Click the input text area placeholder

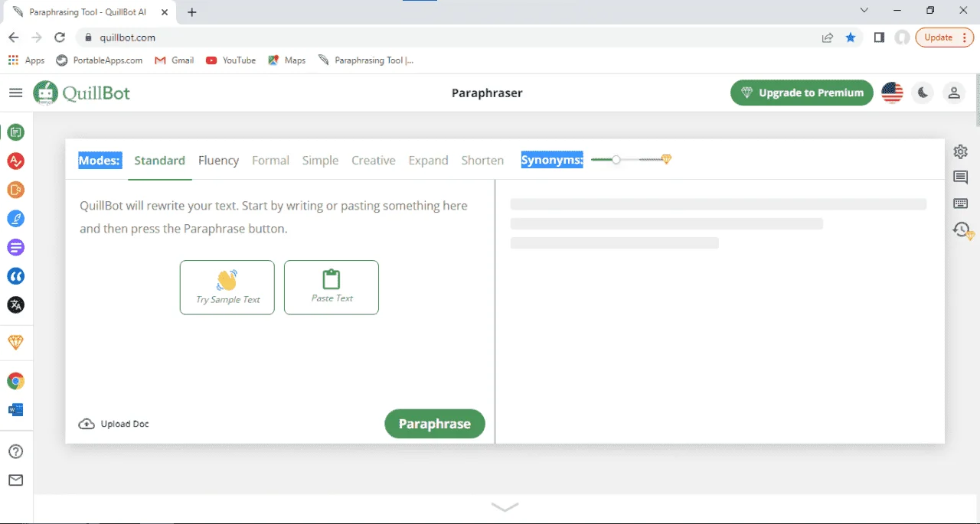[273, 217]
